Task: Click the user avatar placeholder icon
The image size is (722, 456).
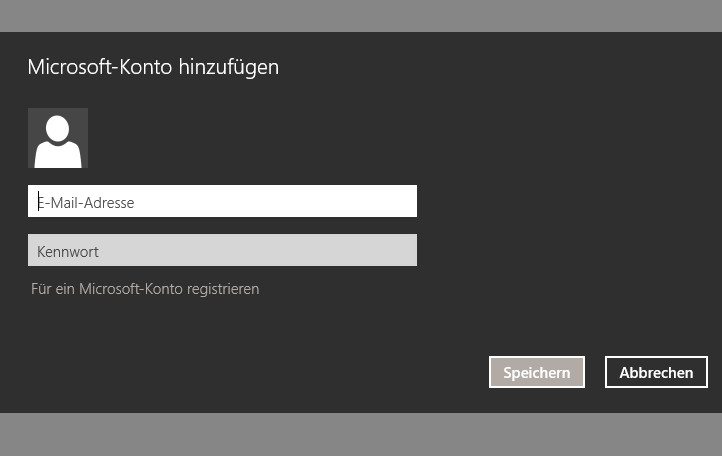Action: (58, 138)
